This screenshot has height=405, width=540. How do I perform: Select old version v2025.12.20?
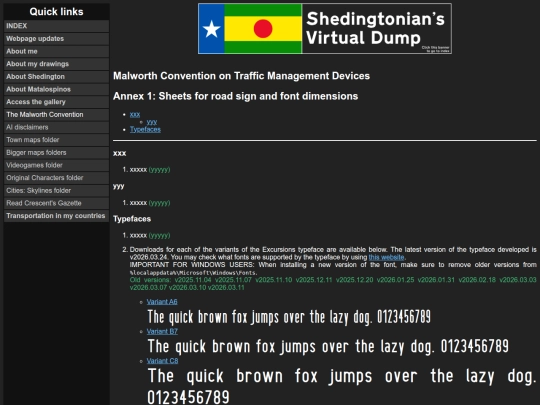click(x=354, y=280)
